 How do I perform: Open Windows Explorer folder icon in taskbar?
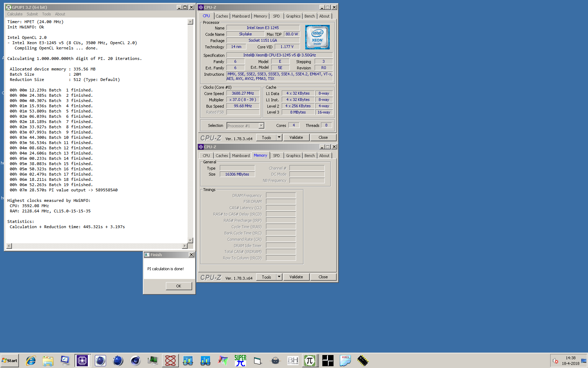(48, 360)
